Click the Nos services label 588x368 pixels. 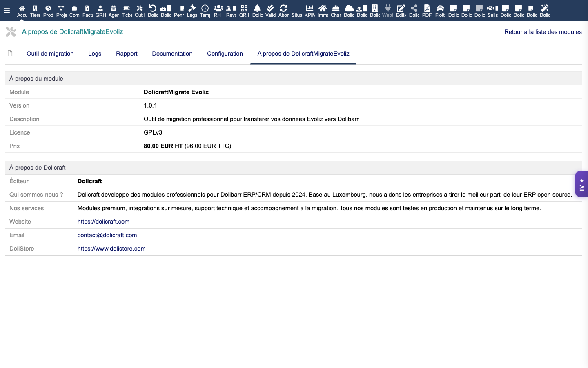pos(27,208)
